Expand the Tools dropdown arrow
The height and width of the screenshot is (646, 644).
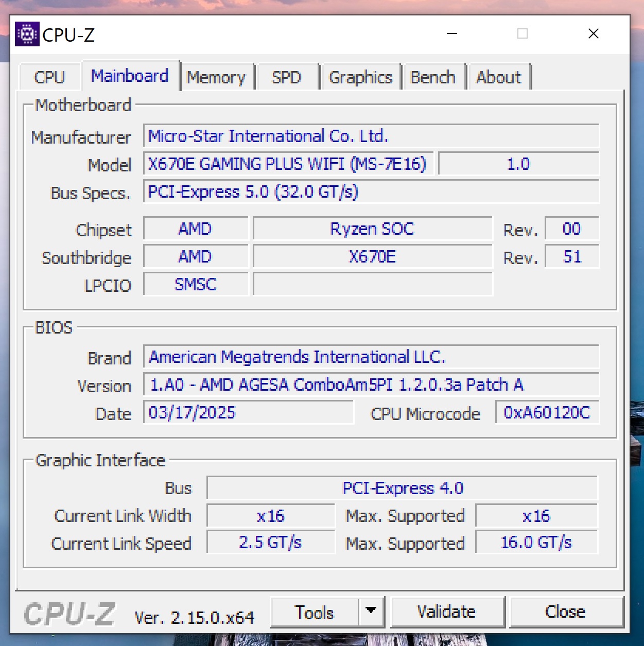click(371, 612)
